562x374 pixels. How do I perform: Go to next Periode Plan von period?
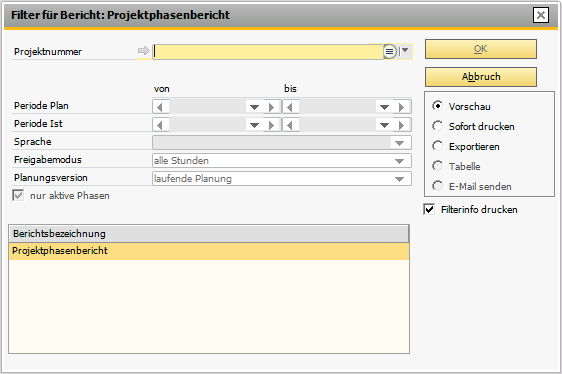point(272,107)
